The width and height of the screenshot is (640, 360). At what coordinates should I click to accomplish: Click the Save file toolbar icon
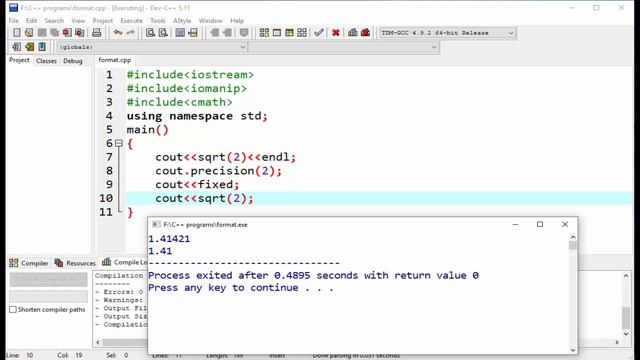tap(42, 33)
